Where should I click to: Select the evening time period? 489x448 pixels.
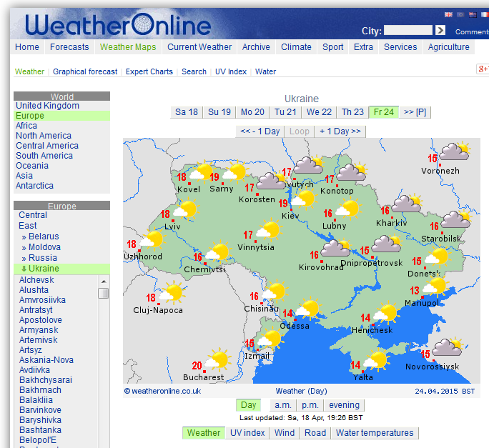click(x=344, y=405)
